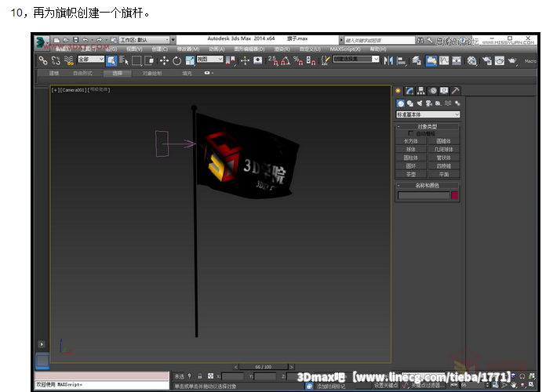The image size is (542, 392).
Task: Expand the quick access toolbar customize arrow
Action: point(173,40)
